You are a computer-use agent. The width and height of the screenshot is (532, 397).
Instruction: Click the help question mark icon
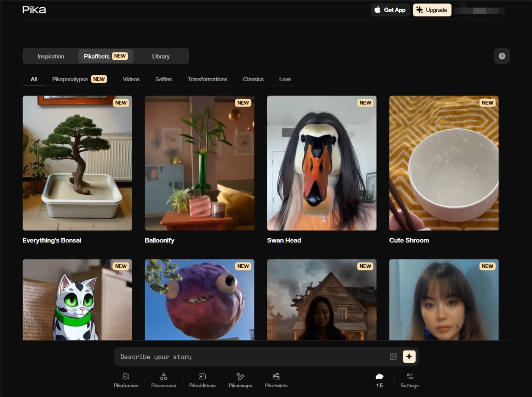(x=502, y=56)
